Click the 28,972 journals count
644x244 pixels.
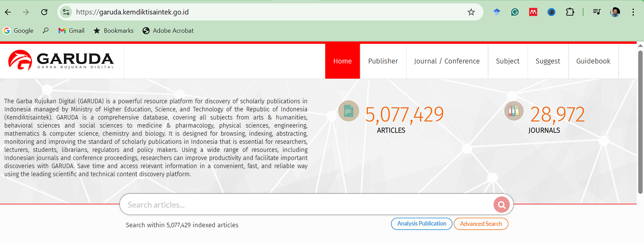[558, 115]
